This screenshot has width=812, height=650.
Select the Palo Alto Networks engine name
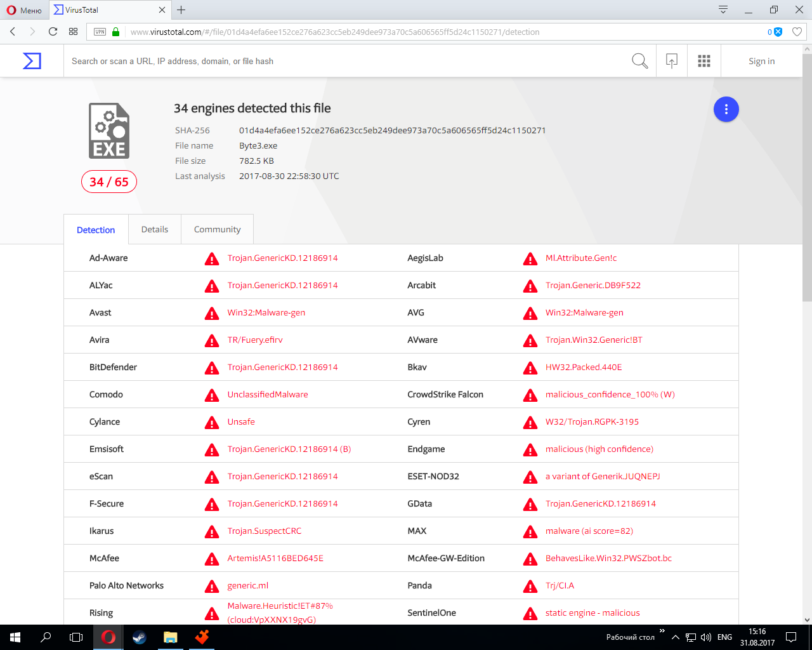coord(126,585)
